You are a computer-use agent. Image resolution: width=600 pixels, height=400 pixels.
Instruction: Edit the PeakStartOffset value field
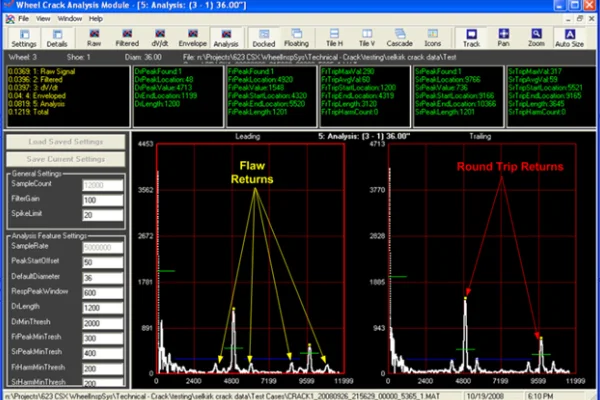tap(103, 262)
